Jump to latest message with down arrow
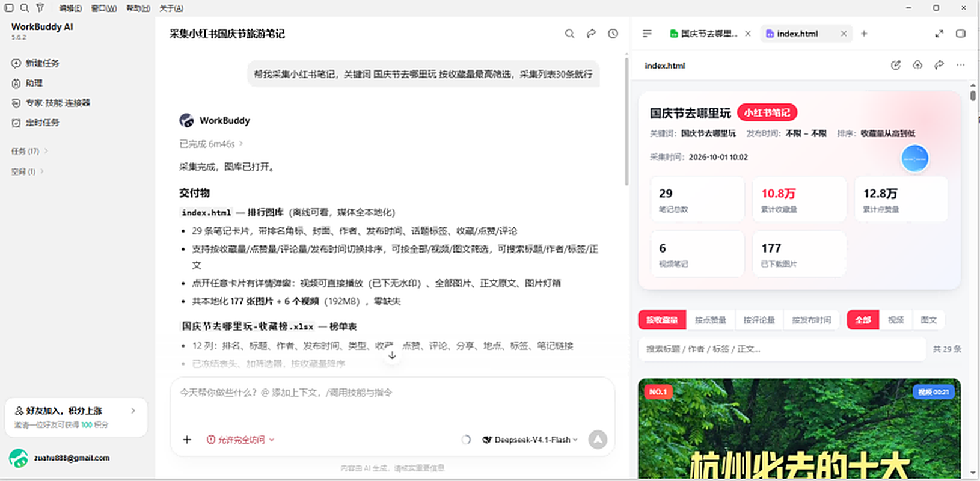 [392, 355]
